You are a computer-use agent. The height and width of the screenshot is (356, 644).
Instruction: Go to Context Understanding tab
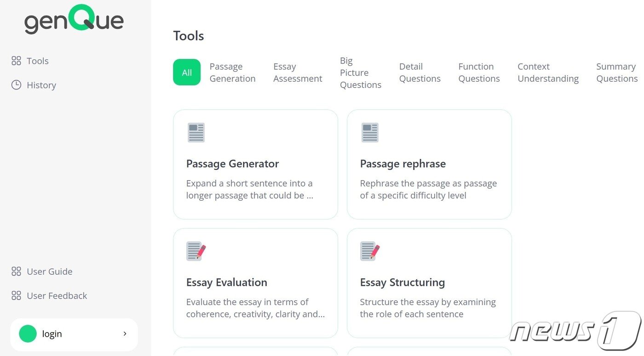[x=548, y=73]
